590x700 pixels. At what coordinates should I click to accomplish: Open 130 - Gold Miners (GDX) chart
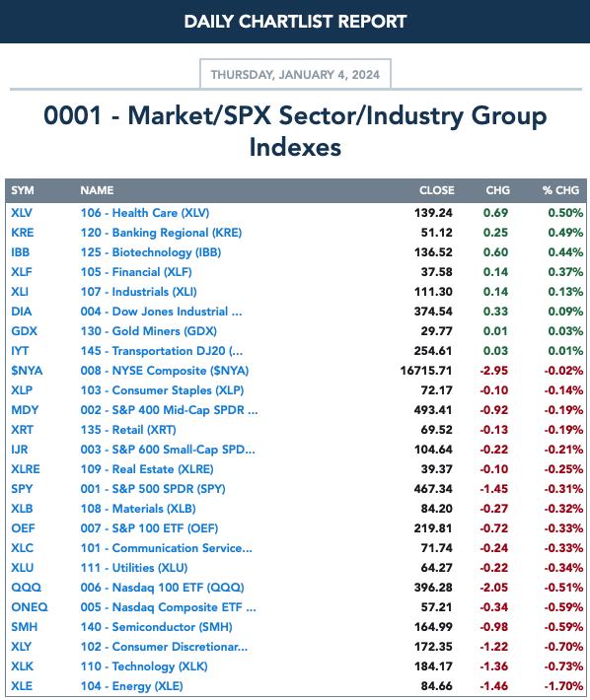click(148, 331)
